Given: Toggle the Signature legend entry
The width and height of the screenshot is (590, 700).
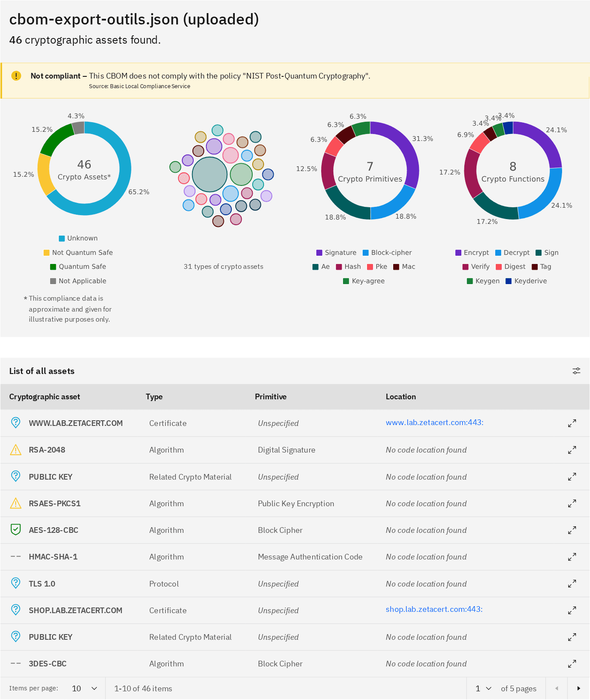Looking at the screenshot, I should 336,253.
